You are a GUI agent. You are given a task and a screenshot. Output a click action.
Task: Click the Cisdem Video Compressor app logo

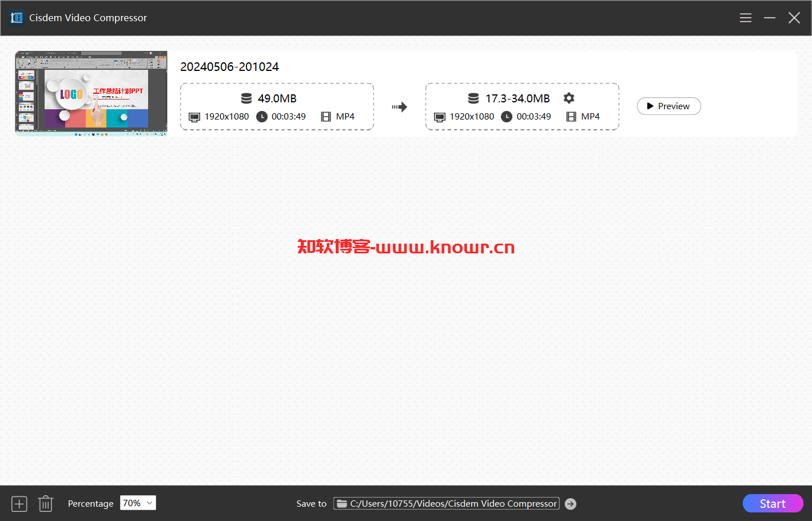pos(17,18)
